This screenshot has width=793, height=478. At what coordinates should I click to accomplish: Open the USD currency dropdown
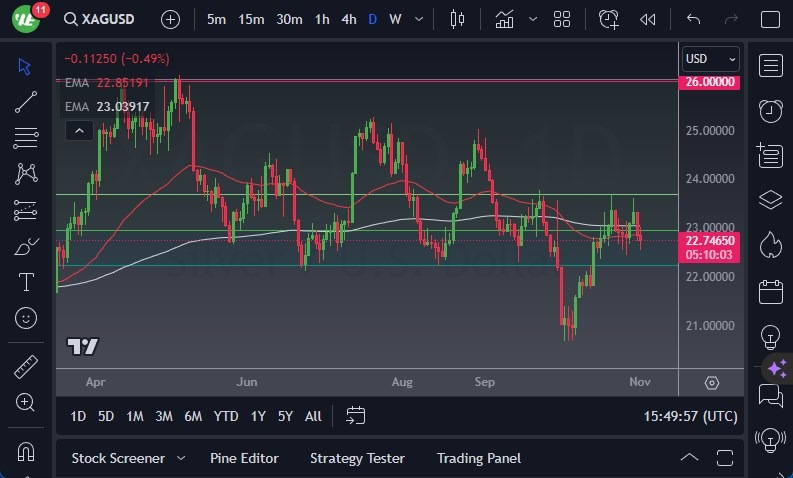[710, 59]
